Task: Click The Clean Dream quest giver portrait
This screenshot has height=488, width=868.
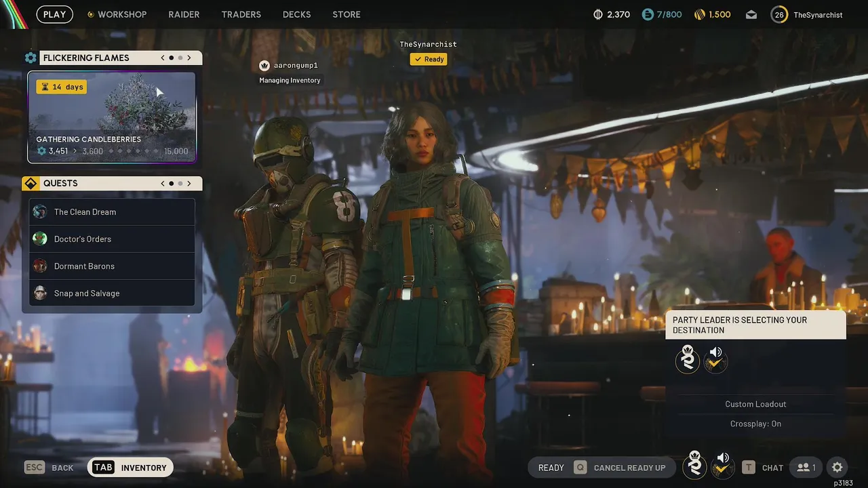Action: click(x=40, y=211)
